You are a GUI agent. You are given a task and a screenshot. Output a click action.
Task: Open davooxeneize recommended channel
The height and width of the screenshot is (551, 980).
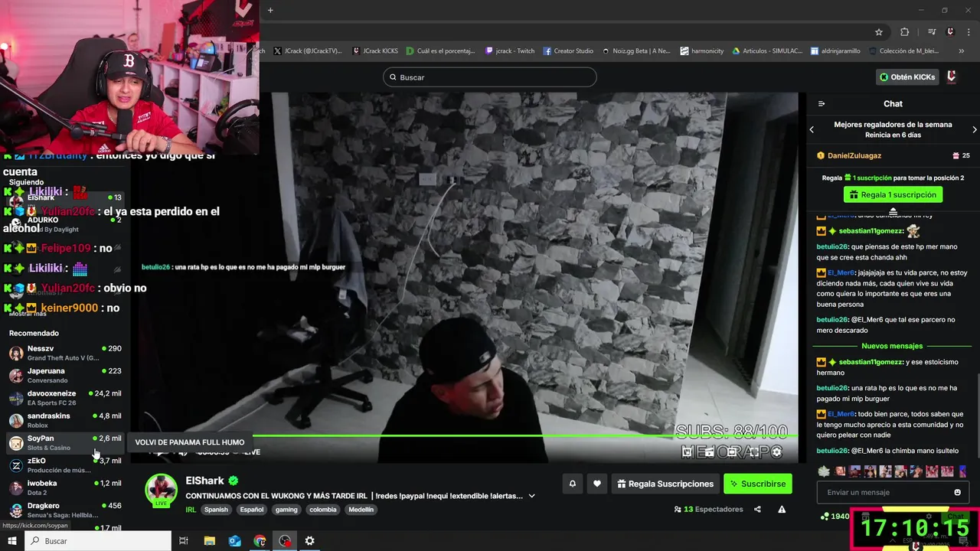pyautogui.click(x=64, y=398)
